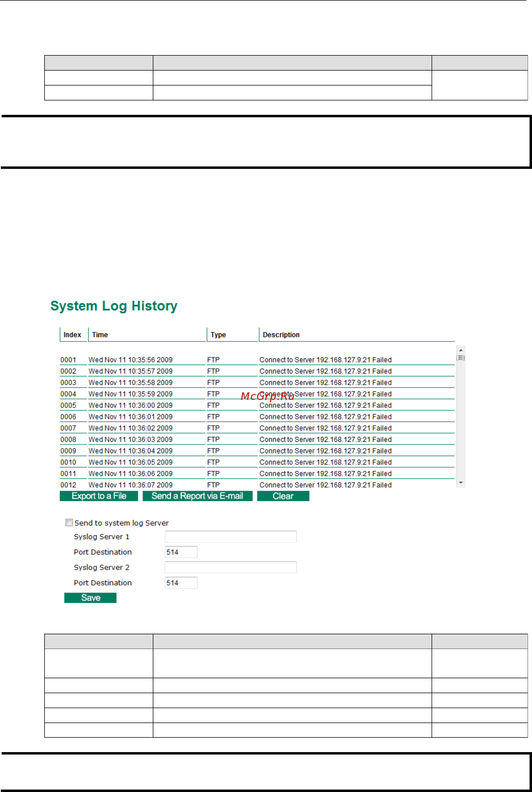
Task: Select log entry index 0011
Action: point(68,473)
